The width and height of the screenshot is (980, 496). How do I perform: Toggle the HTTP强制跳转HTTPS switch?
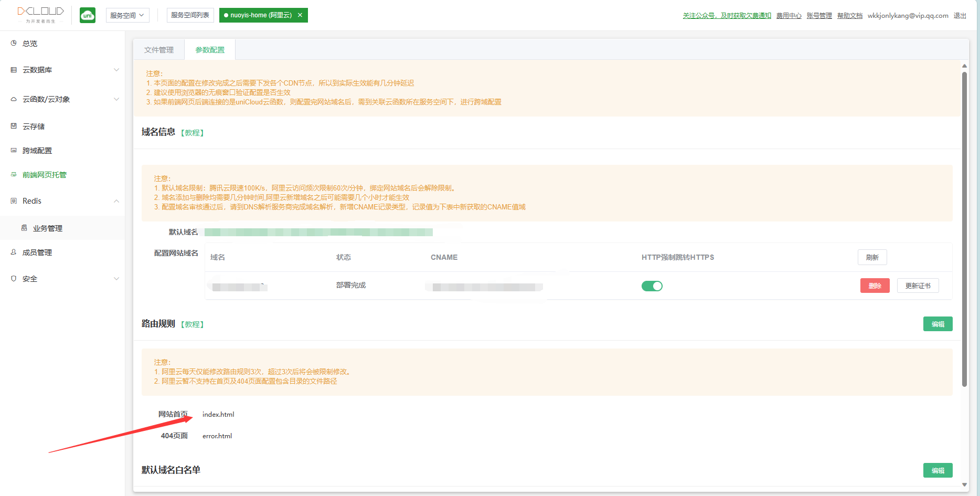coord(652,286)
